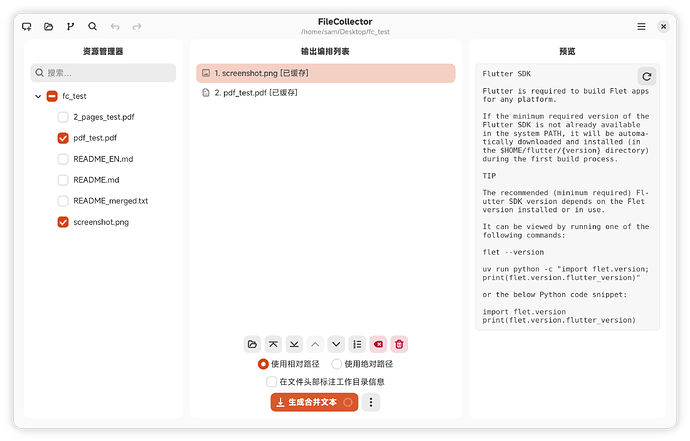
Task: Select 2_pages_test.pdf file name
Action: (x=104, y=117)
